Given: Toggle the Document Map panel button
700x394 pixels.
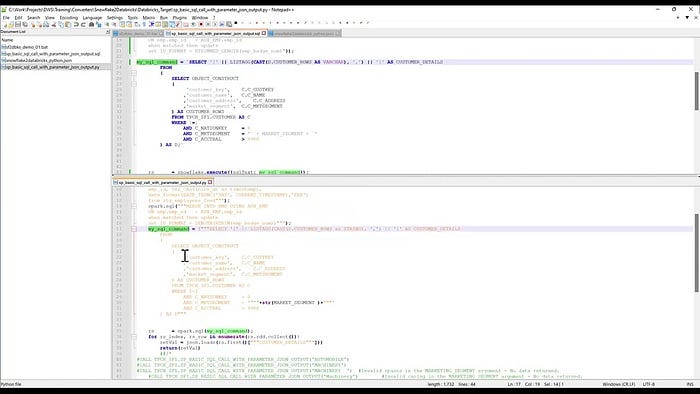Looking at the screenshot, I should (164, 24).
